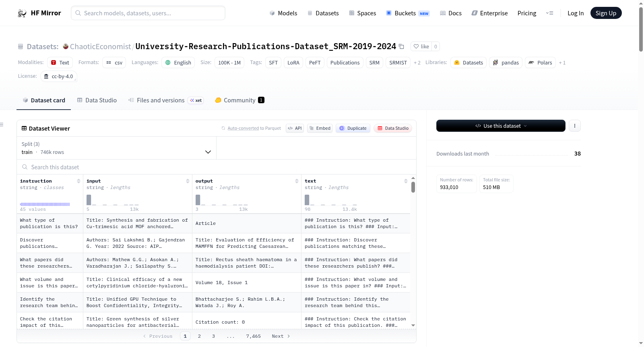Open Enterprise in the navigation
Screen dimensions: 644x347
(x=489, y=13)
